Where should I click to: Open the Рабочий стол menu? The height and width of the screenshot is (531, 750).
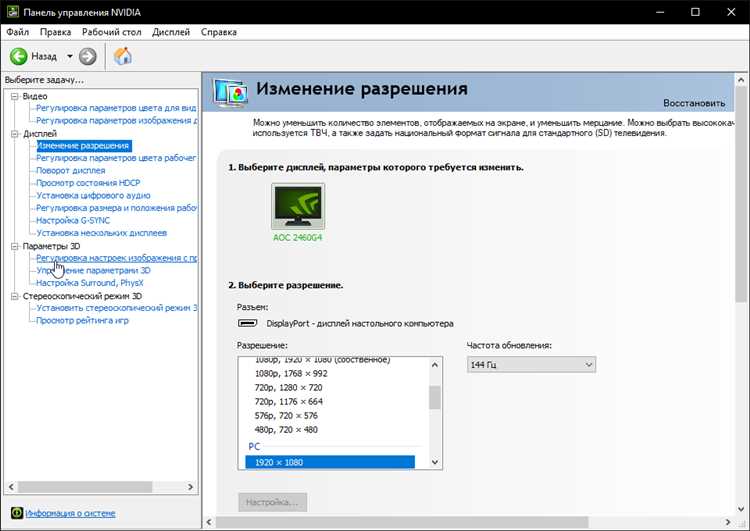pos(111,32)
